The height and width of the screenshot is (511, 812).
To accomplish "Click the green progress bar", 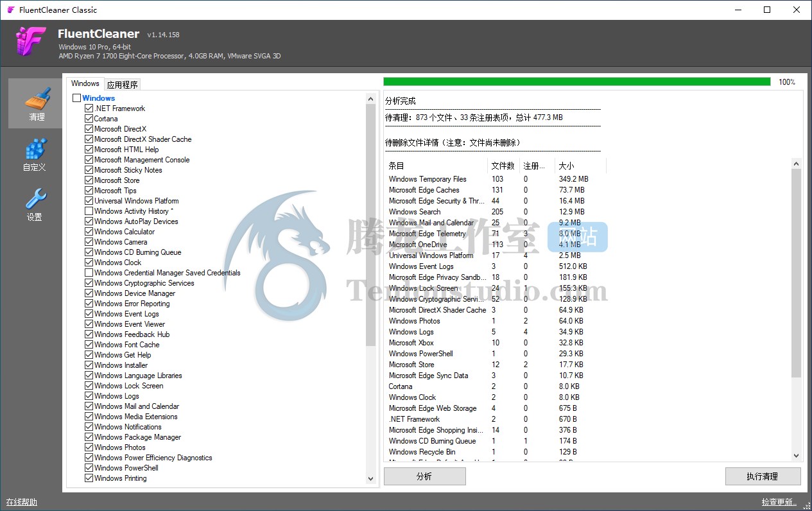I will coord(577,82).
